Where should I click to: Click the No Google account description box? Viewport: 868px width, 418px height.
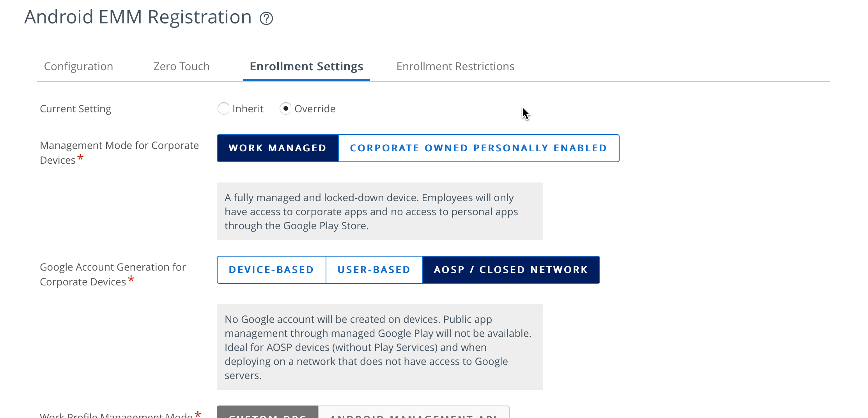coord(379,347)
